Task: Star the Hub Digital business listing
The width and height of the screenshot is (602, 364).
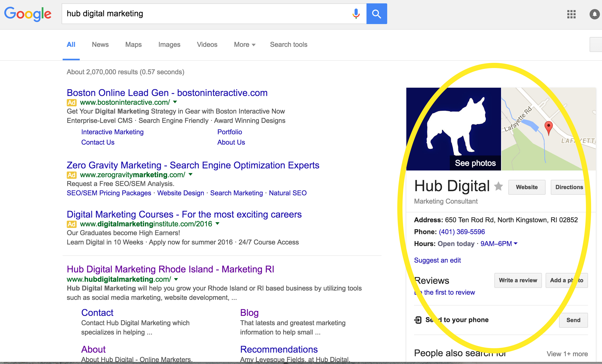Action: (x=498, y=186)
